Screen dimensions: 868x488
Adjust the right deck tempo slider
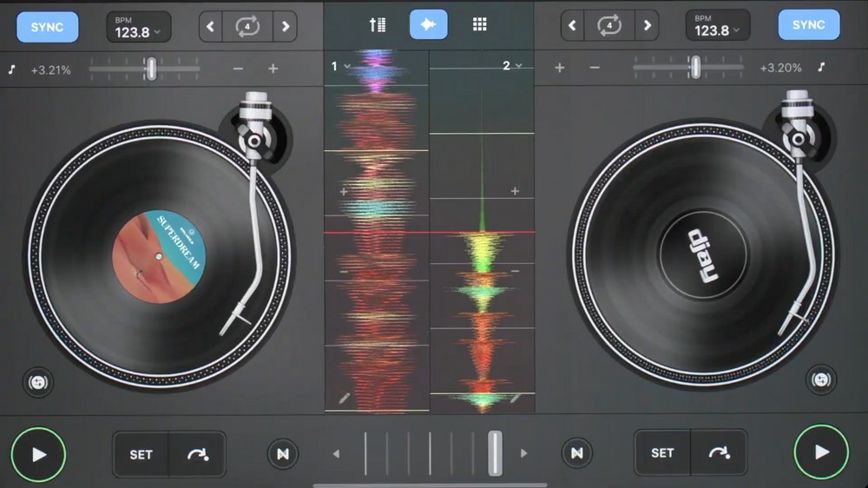[x=695, y=67]
